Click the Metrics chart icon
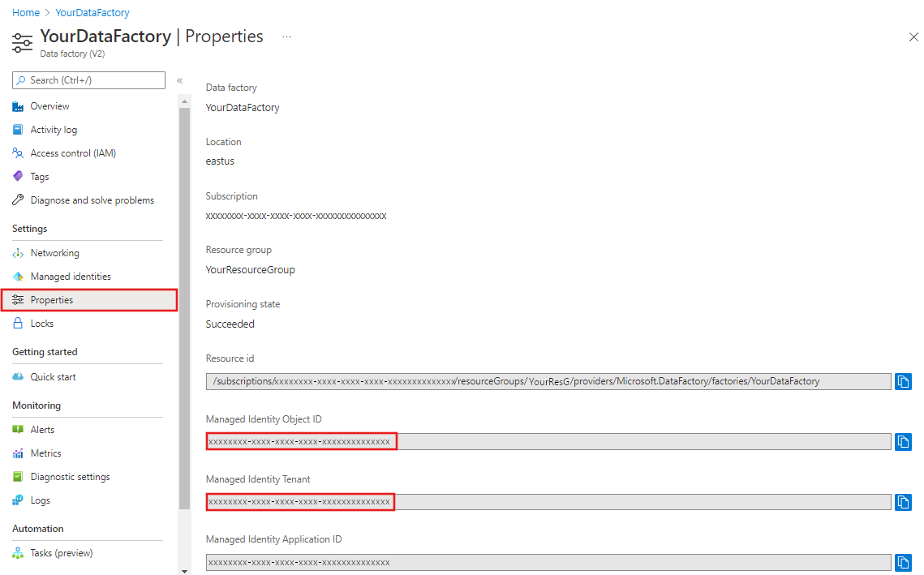This screenshot has height=575, width=924. point(19,453)
